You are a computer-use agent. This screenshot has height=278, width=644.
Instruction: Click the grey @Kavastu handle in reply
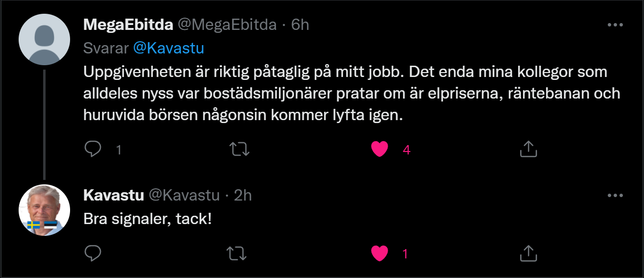pyautogui.click(x=184, y=195)
